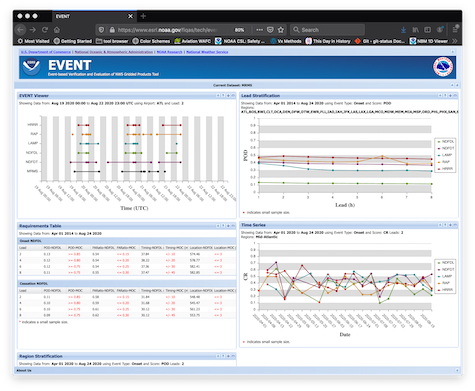
Task: Collapse the Time Series panel
Action: click(455, 225)
